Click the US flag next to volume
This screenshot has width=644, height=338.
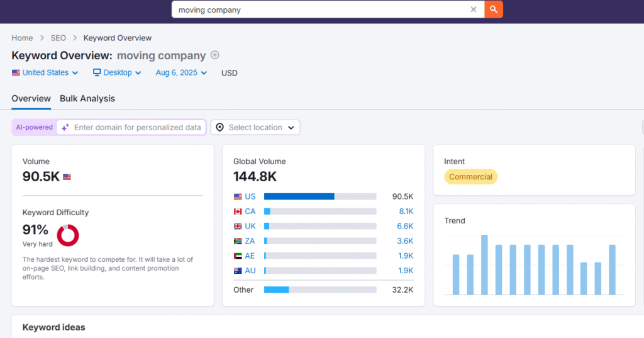point(67,177)
